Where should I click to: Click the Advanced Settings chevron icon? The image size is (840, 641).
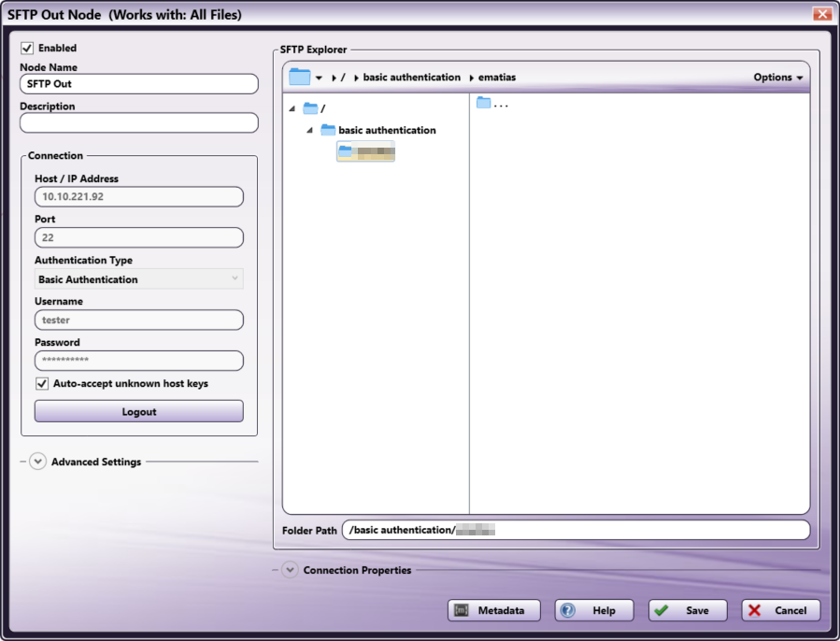37,462
